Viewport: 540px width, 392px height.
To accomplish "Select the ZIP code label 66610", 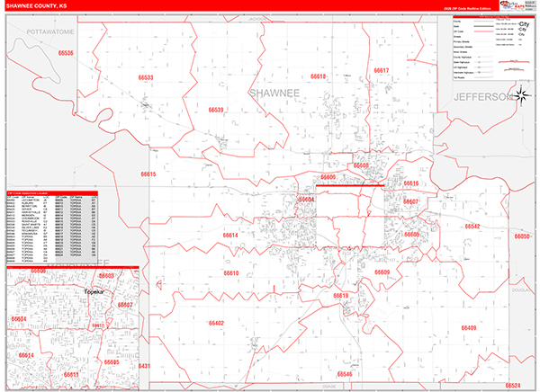I will click(231, 273).
